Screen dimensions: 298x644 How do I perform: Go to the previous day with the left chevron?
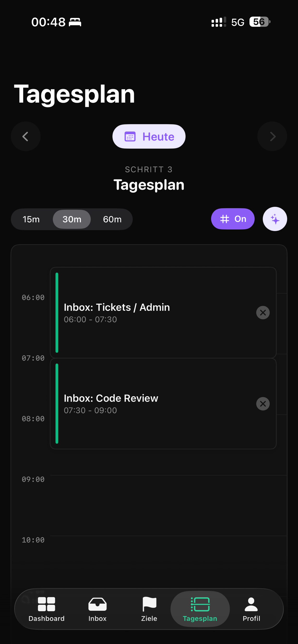[25, 136]
